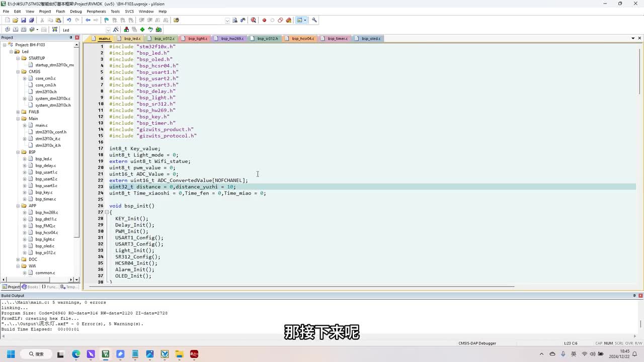Select common.c under Wifi group
The width and height of the screenshot is (644, 362).
[x=45, y=273]
